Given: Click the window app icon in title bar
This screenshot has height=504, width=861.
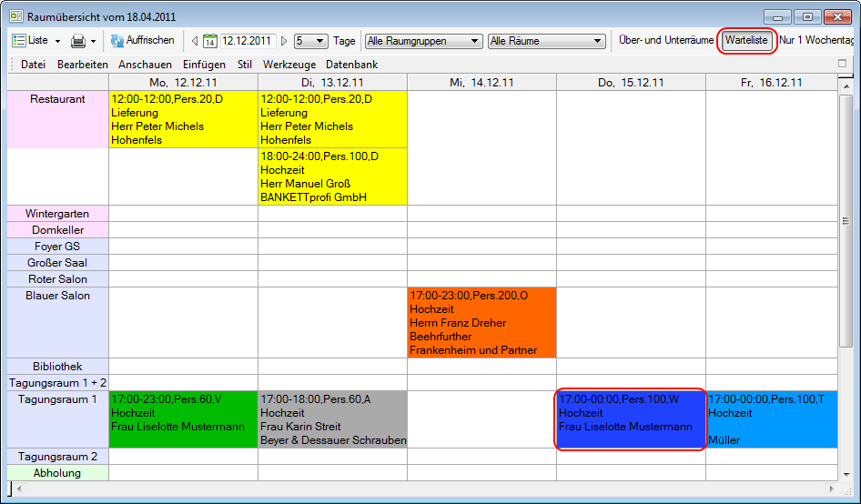Looking at the screenshot, I should click(x=15, y=16).
